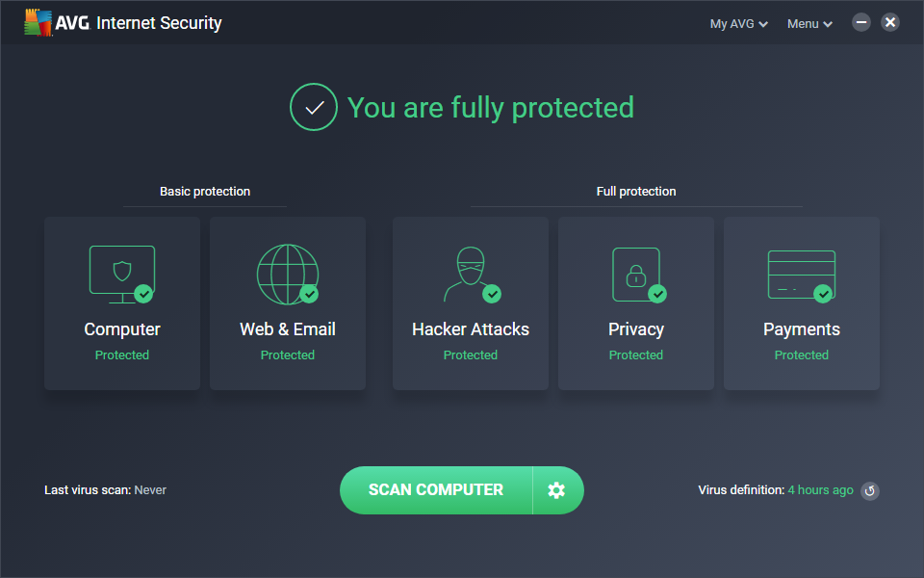Expand the Menu dropdown
924x578 pixels.
[x=808, y=23]
